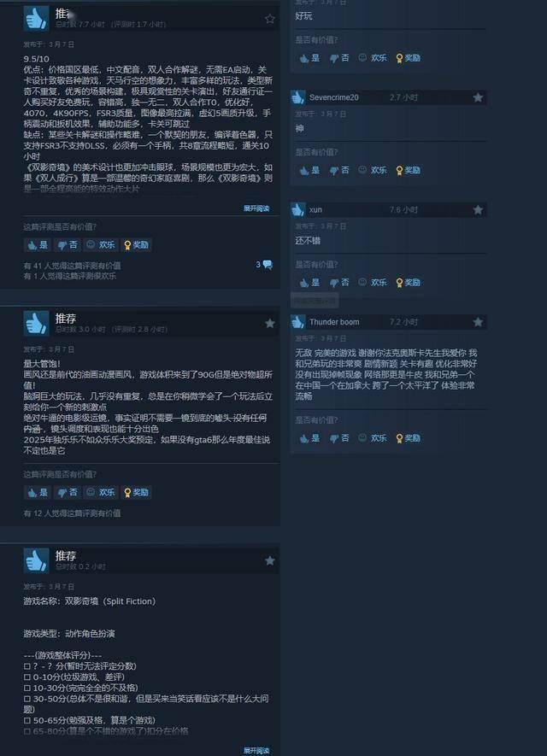Screen dimensions: 547x756
Task: Expand the 9.5/10 review with 展开阅读
Action: 256,208
